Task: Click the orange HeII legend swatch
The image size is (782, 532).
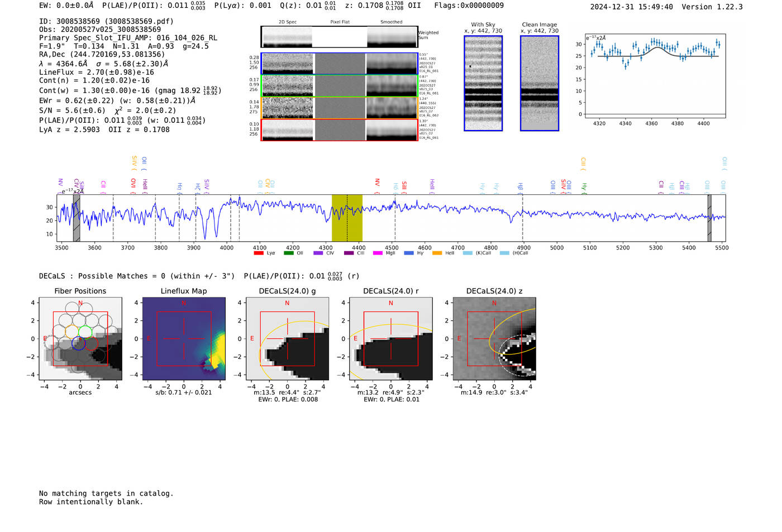Action: (437, 253)
